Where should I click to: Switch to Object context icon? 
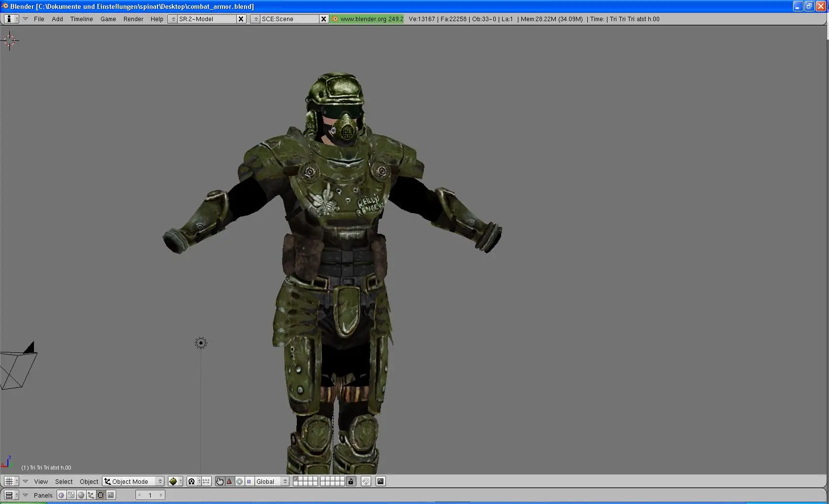click(91, 495)
